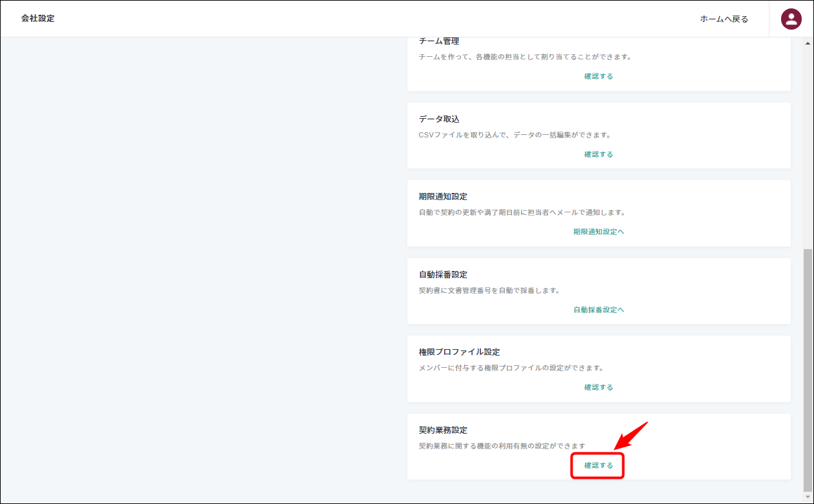Select the 自動採番設定 settings card
814x504 pixels.
[x=598, y=290]
